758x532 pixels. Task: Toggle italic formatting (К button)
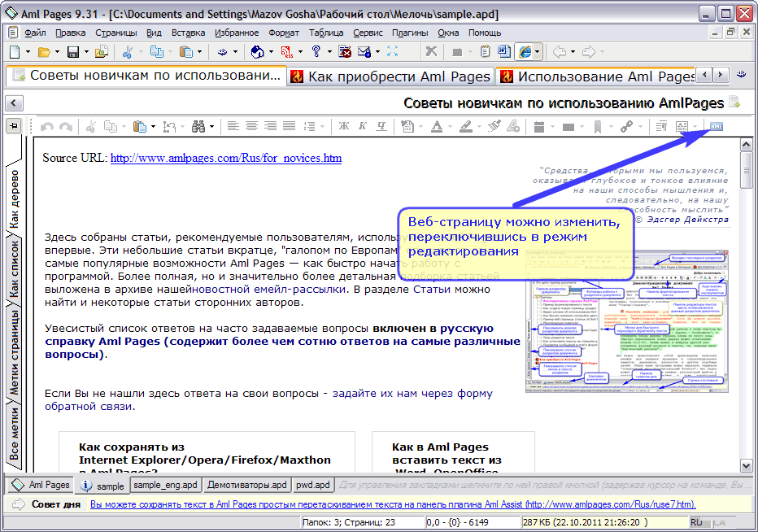click(363, 127)
